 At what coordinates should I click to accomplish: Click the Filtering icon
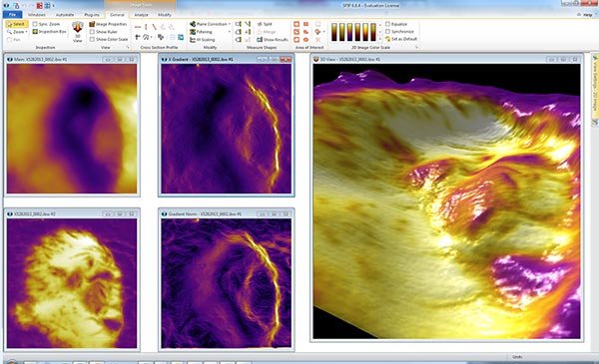(193, 32)
